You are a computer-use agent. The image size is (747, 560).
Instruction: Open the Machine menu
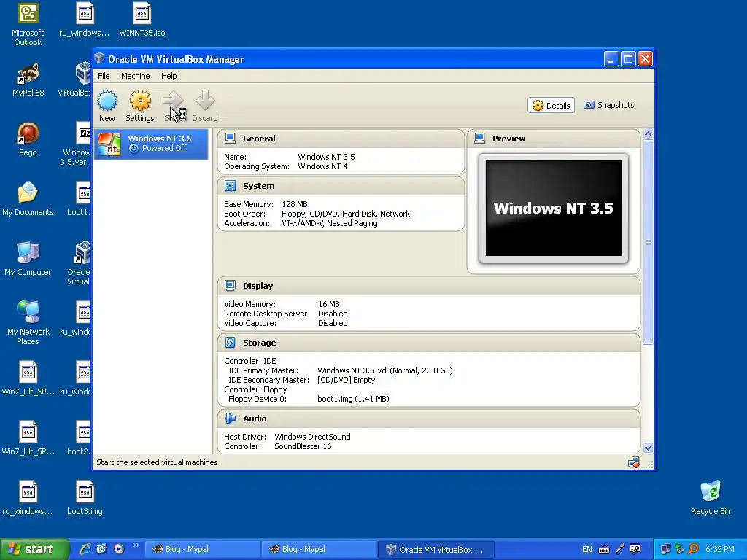pos(135,76)
